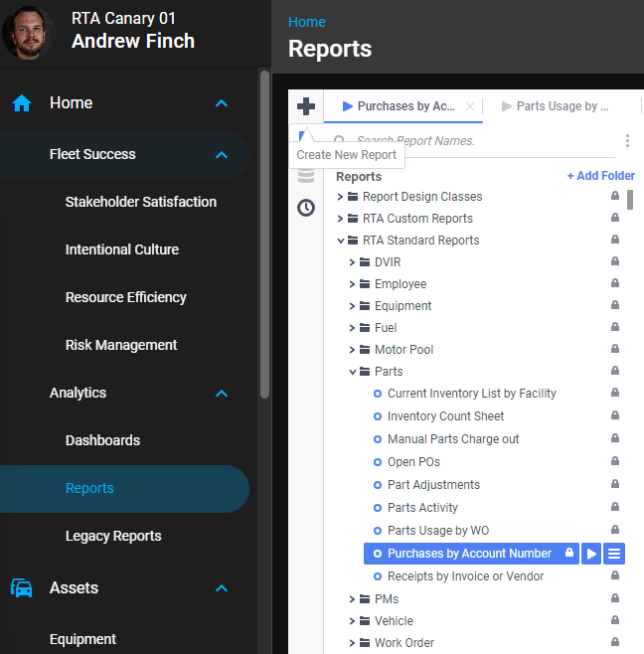Click the Create New Report plus icon

pos(306,106)
